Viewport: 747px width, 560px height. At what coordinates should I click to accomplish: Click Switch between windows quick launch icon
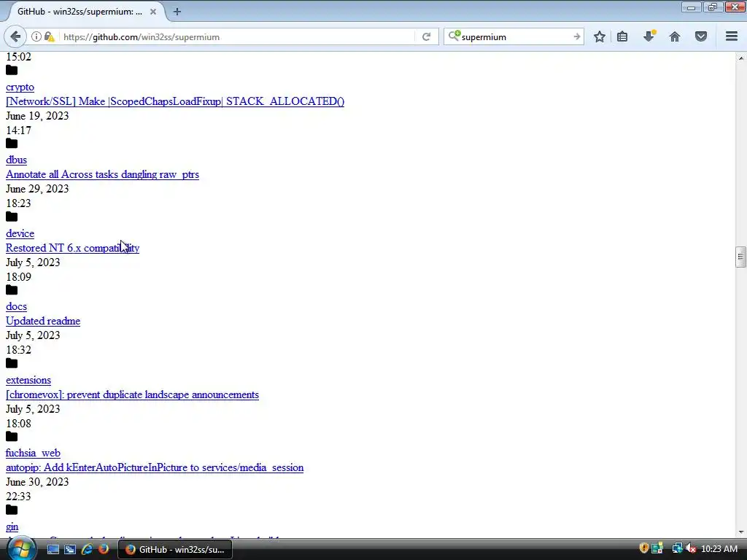coord(70,550)
